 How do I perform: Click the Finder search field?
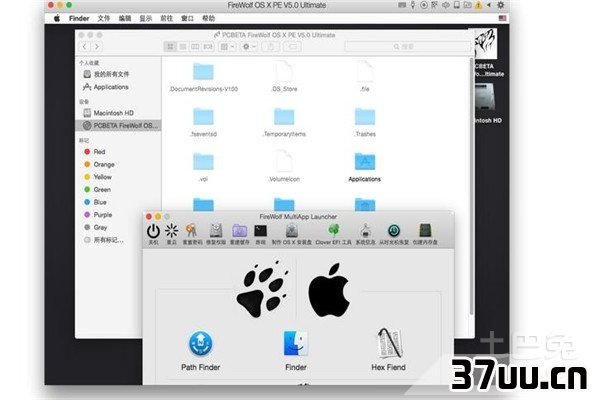click(x=407, y=47)
